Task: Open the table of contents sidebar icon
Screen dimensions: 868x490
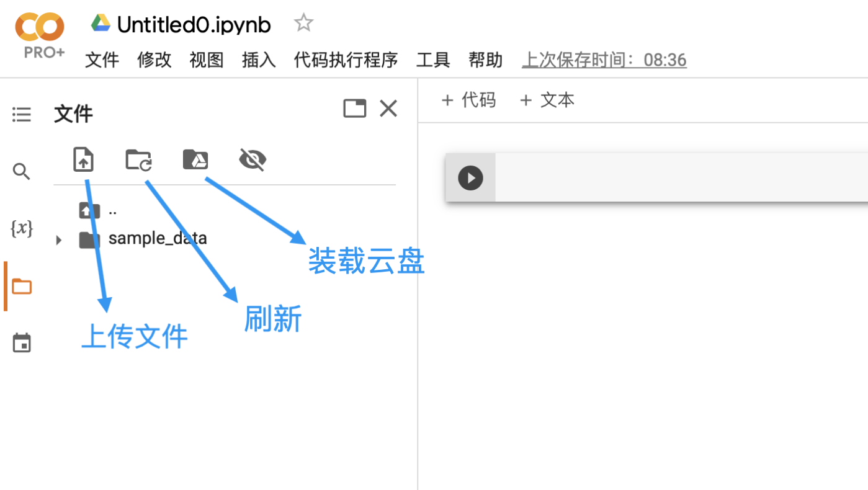Action: [21, 114]
